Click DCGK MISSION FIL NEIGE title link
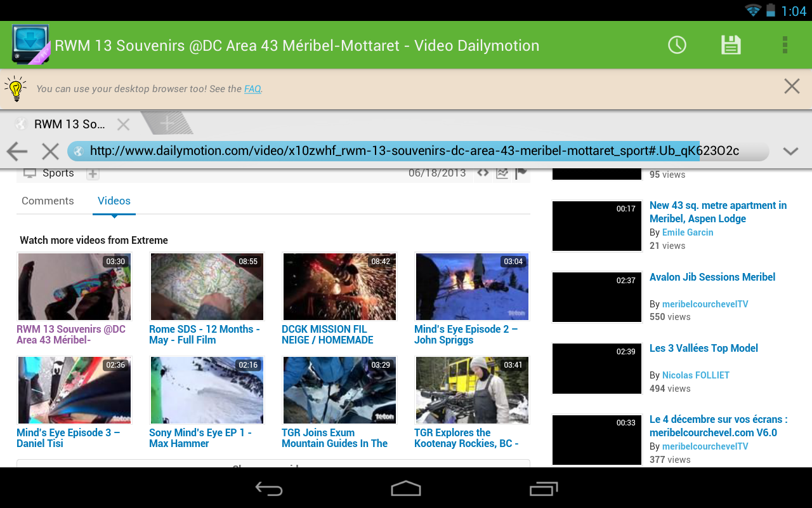 [x=327, y=335]
